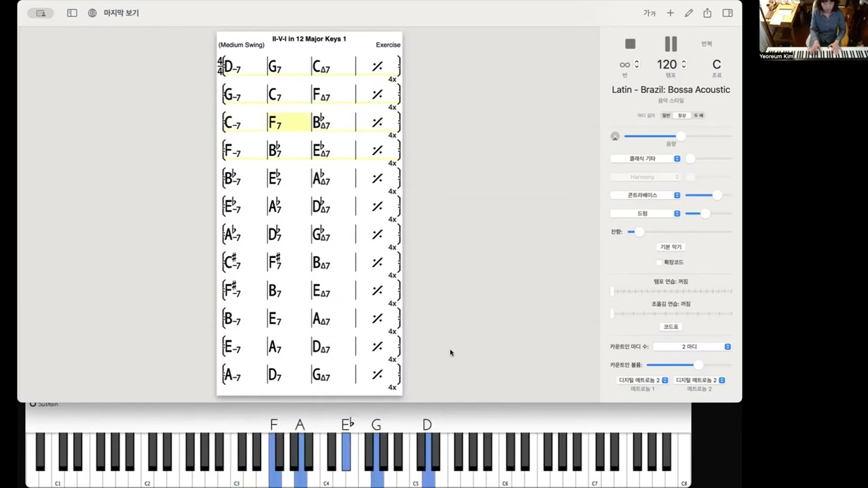Image resolution: width=868 pixels, height=488 pixels.
Task: Click the EbΔ7 chord in fourth row
Action: click(x=321, y=150)
